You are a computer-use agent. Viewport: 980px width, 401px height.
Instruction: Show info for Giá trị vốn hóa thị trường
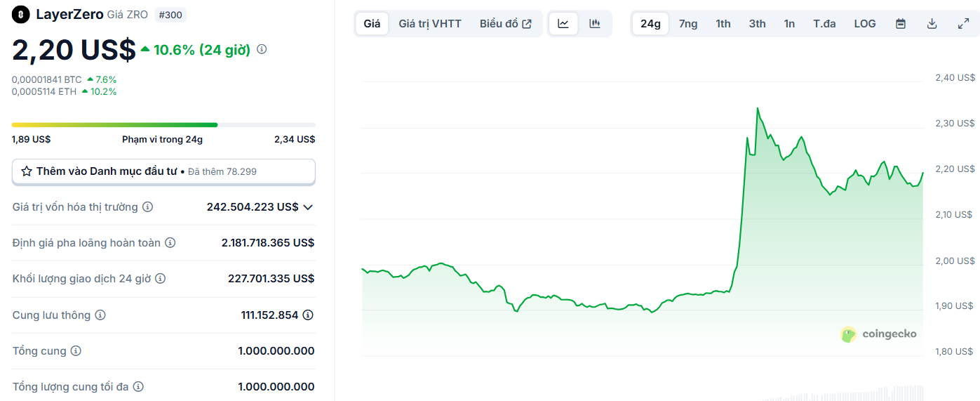click(x=147, y=207)
